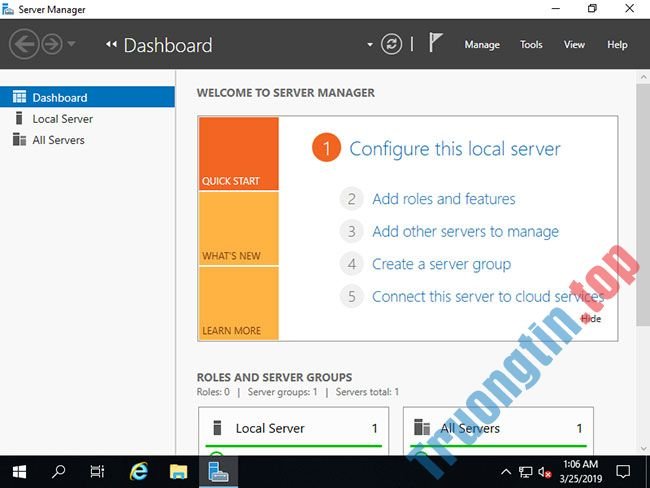Click the step 4 number circle
The height and width of the screenshot is (488, 650).
(352, 264)
